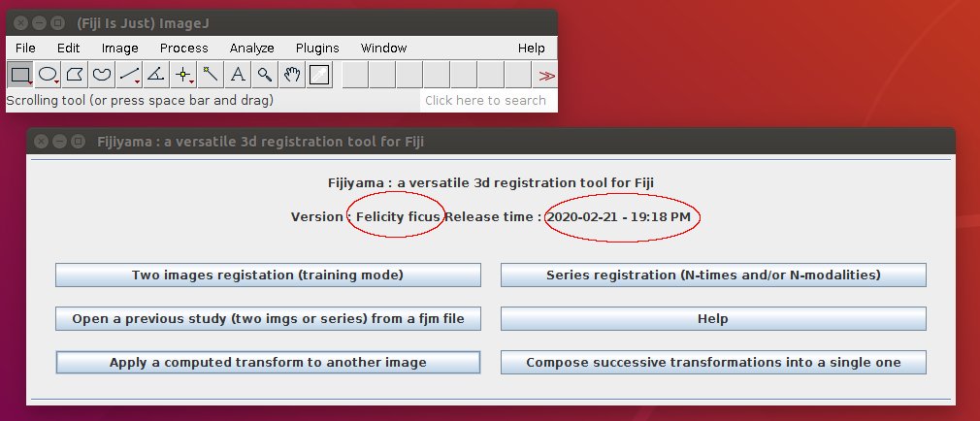The width and height of the screenshot is (980, 421).
Task: Select the Magnifying glass tool
Action: [x=265, y=75]
